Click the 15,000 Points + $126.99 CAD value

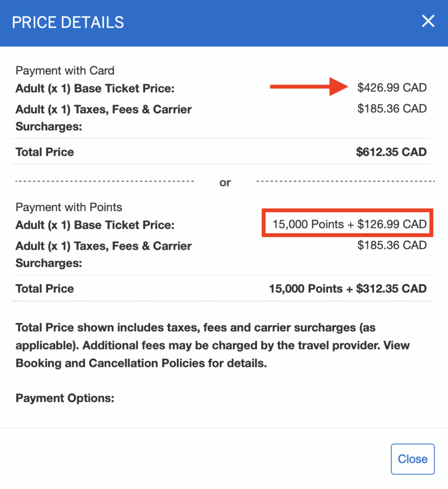(x=349, y=224)
